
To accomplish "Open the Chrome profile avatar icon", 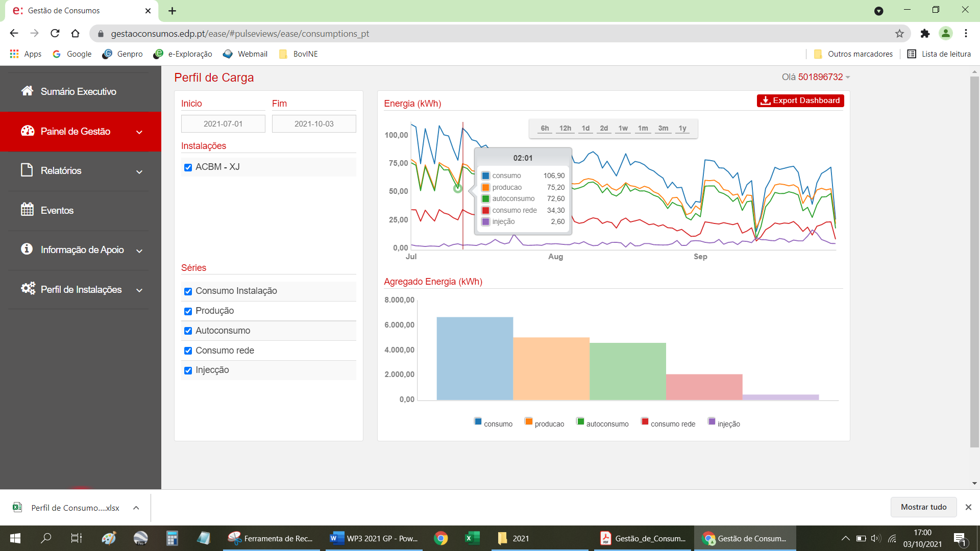I will [946, 34].
